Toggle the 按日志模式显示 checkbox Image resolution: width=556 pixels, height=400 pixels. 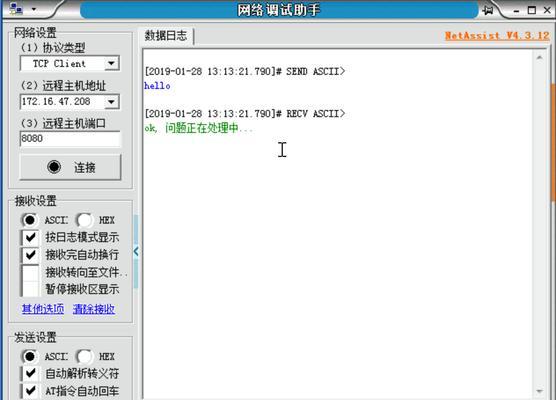(30, 237)
